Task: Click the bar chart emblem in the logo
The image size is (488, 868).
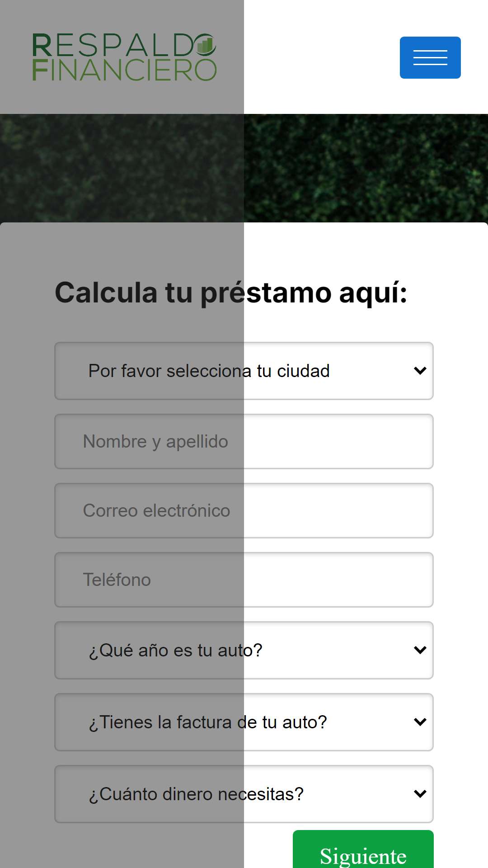Action: coord(205,45)
